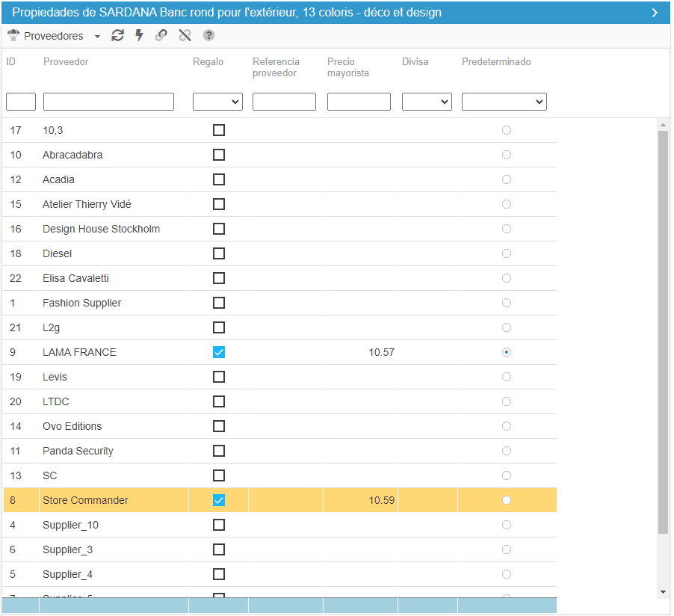
Task: Click the right chevron in the title bar
Action: (655, 13)
